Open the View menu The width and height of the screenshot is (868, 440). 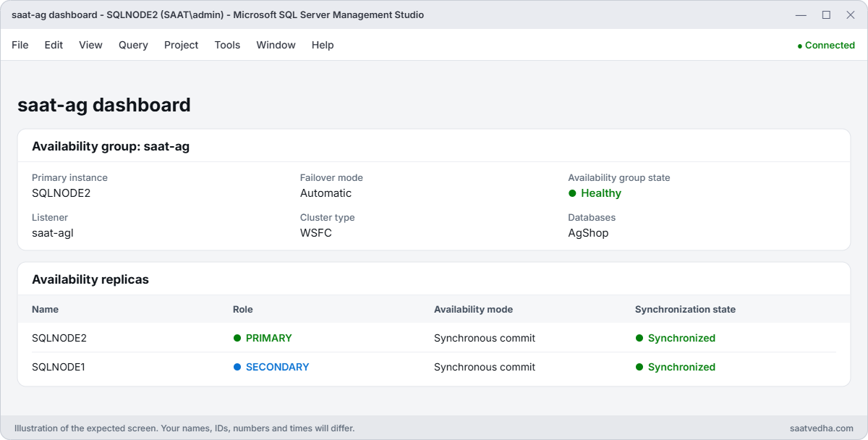(x=90, y=45)
